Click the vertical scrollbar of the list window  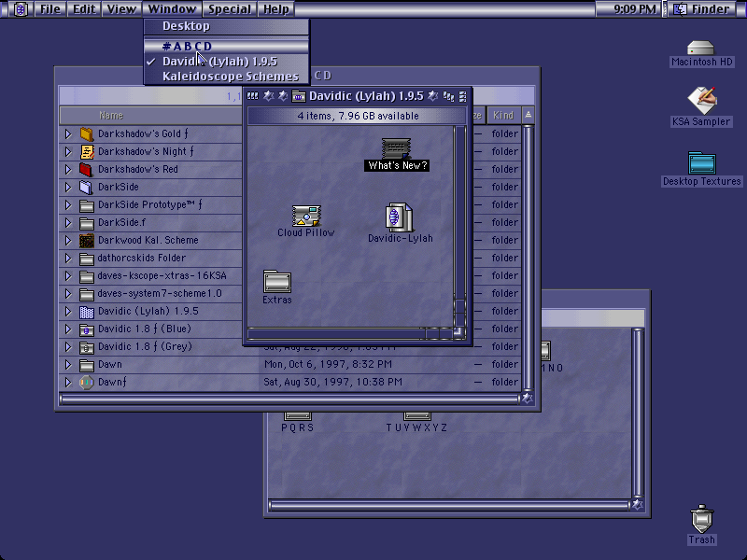[x=528, y=258]
